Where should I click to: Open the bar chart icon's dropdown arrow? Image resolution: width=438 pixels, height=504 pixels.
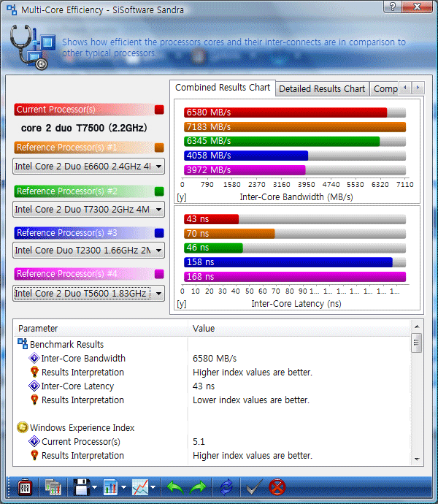123,488
